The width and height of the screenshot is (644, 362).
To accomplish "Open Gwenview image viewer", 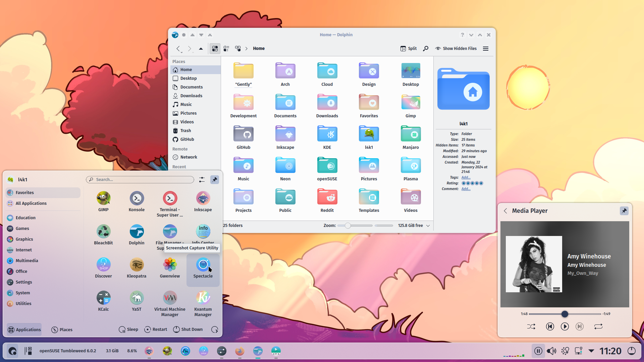I will pyautogui.click(x=170, y=268).
